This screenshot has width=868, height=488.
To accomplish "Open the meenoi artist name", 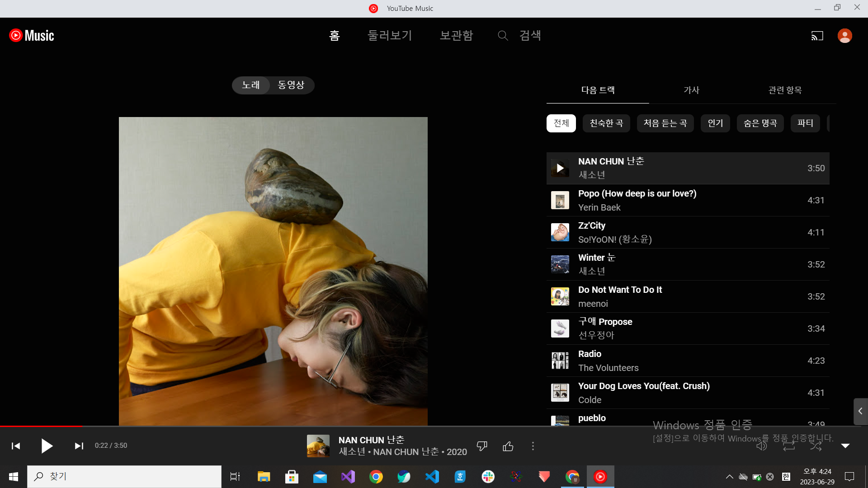I will [593, 304].
